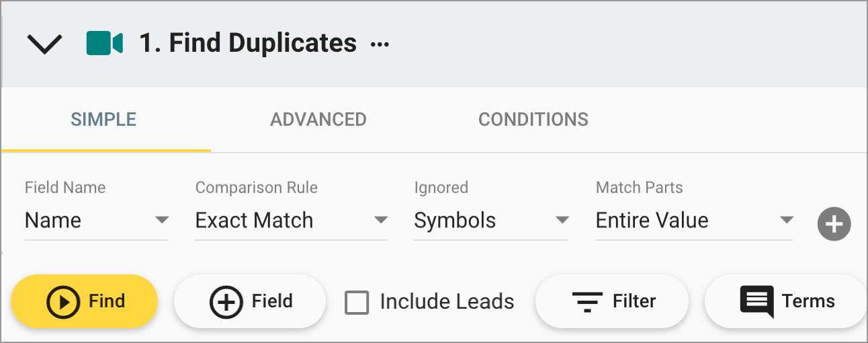
Task: Expand the Comparison Rule dropdown
Action: pyautogui.click(x=291, y=221)
